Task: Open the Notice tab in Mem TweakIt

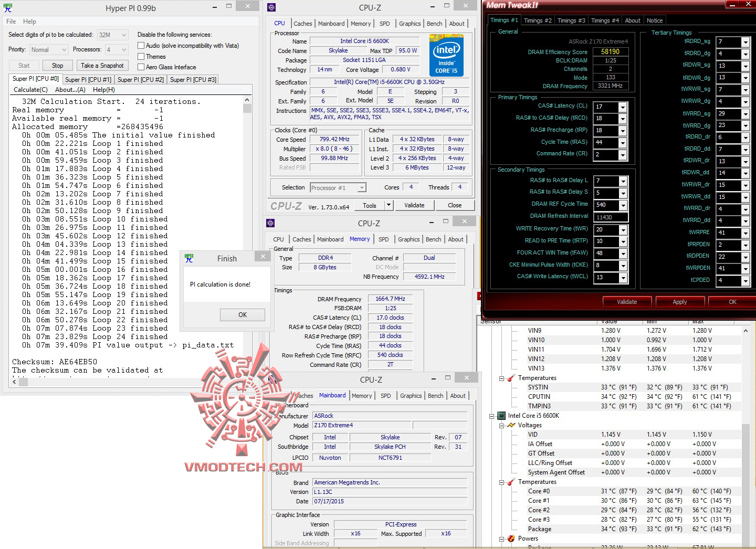Action: click(655, 20)
